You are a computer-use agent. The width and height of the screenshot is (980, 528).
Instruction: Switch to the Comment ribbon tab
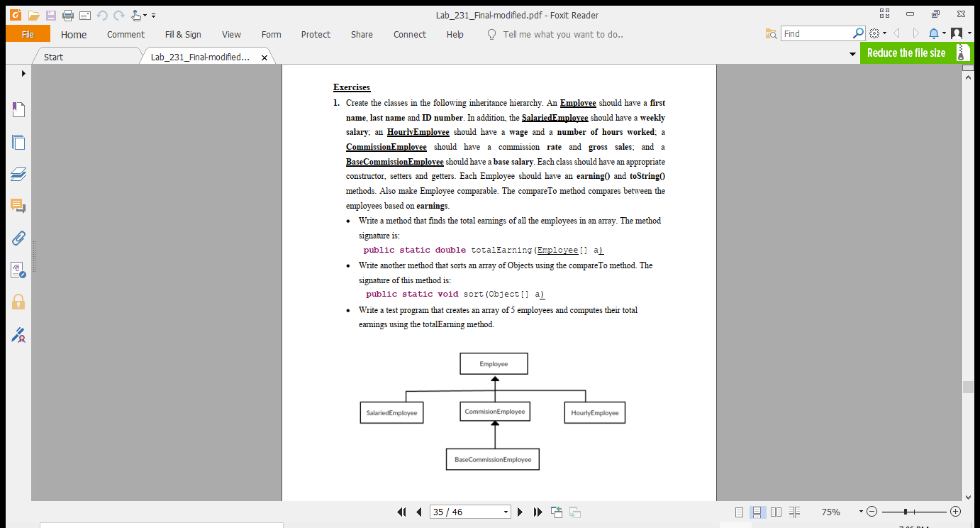(x=126, y=33)
